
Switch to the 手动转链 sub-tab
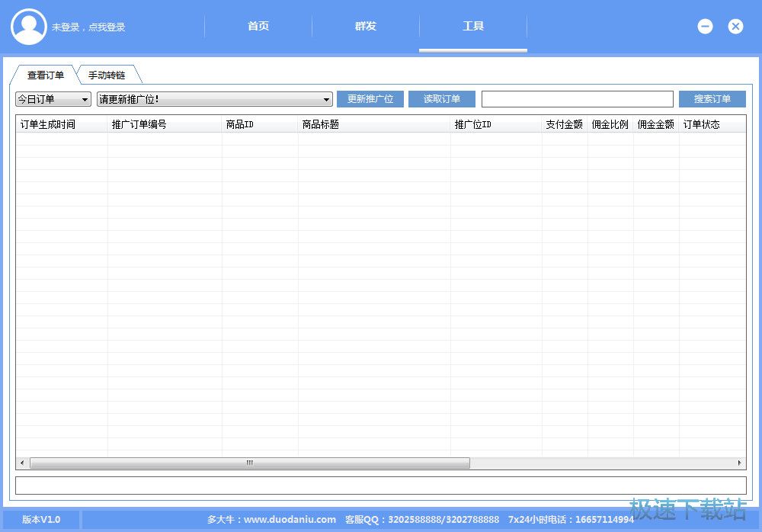coord(107,75)
